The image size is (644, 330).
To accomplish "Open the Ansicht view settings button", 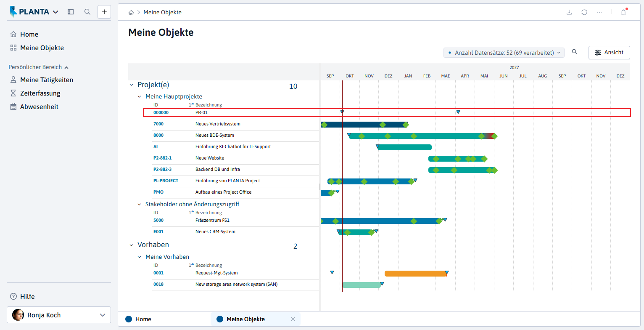I will [x=609, y=53].
